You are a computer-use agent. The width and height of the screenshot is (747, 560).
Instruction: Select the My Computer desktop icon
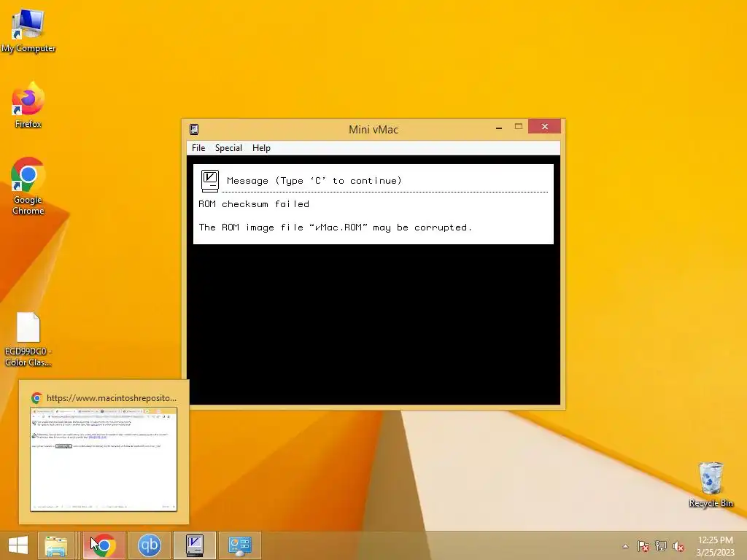click(28, 31)
